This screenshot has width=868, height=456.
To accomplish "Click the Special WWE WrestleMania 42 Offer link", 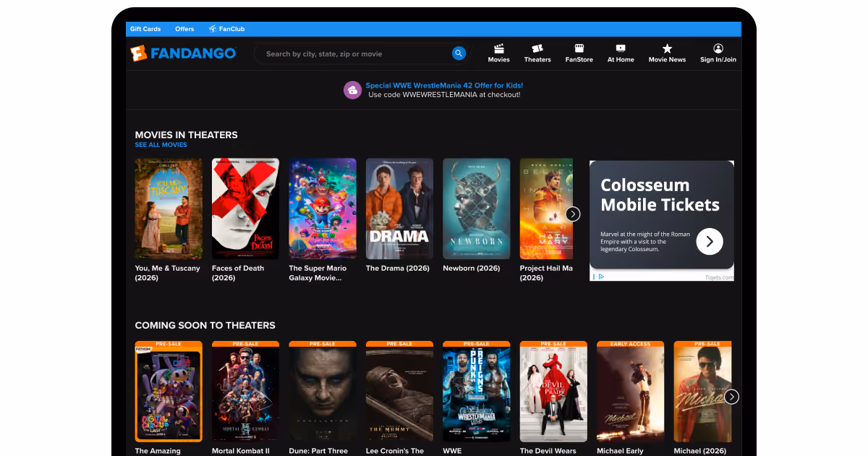I will coord(443,85).
